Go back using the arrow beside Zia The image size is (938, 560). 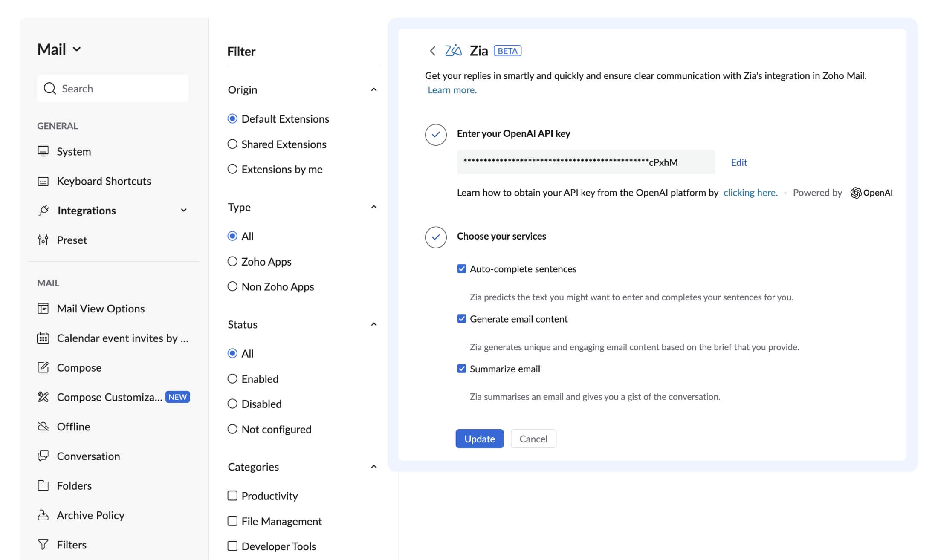tap(432, 51)
